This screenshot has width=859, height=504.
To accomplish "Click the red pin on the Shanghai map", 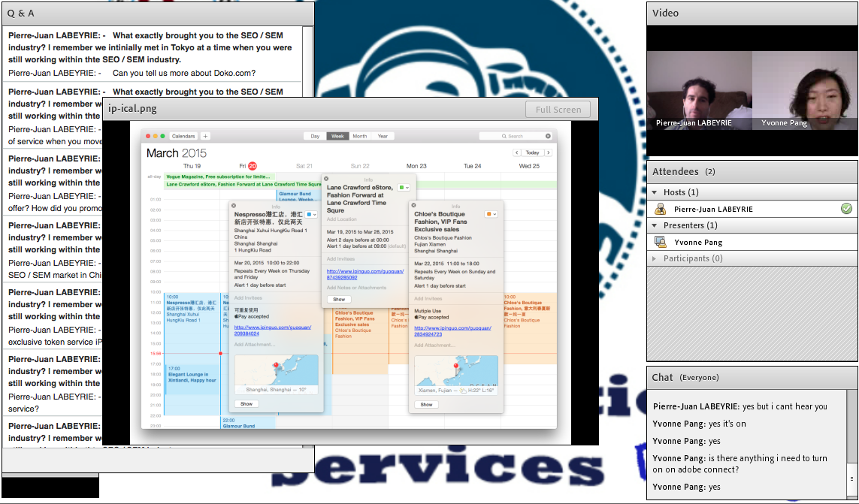I will (x=276, y=367).
